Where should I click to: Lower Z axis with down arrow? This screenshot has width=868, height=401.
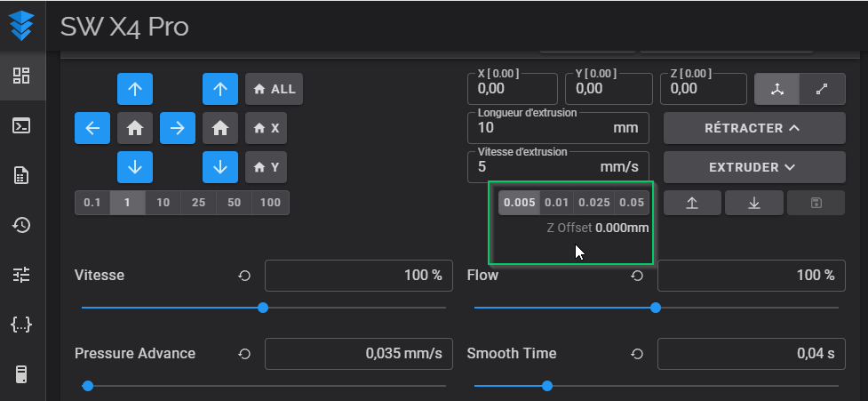220,167
